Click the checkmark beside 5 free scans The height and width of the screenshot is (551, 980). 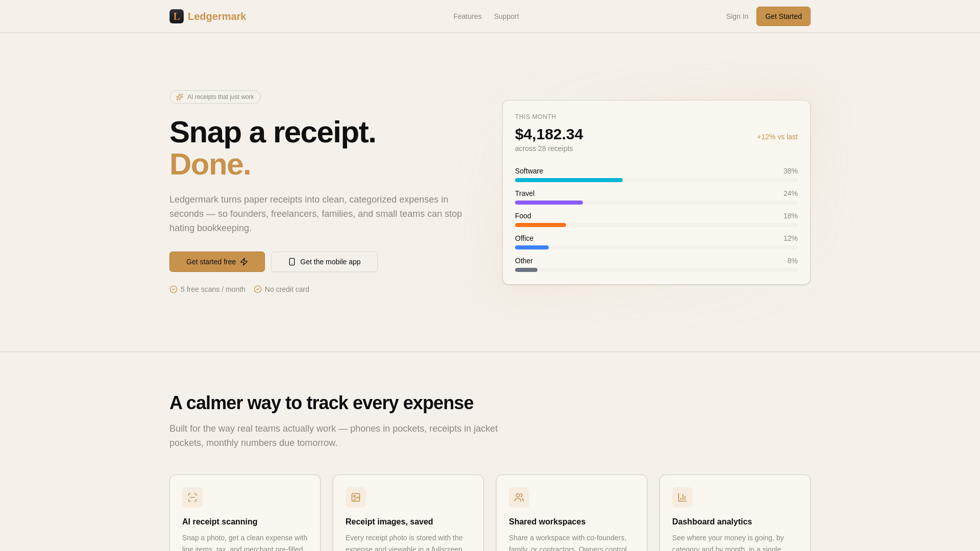pyautogui.click(x=174, y=289)
